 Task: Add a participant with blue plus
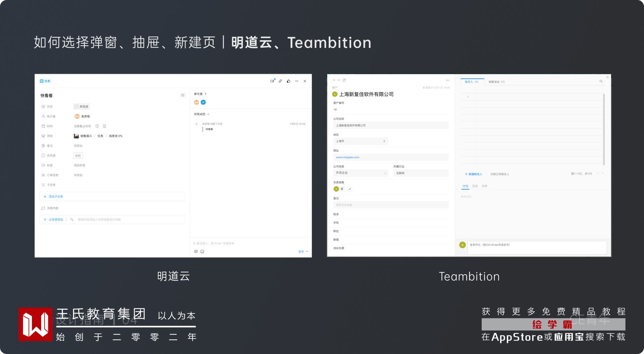(203, 102)
